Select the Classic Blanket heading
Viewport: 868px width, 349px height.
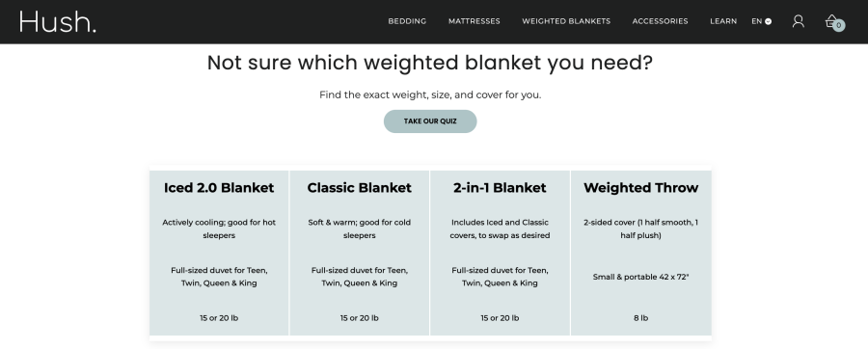click(360, 188)
